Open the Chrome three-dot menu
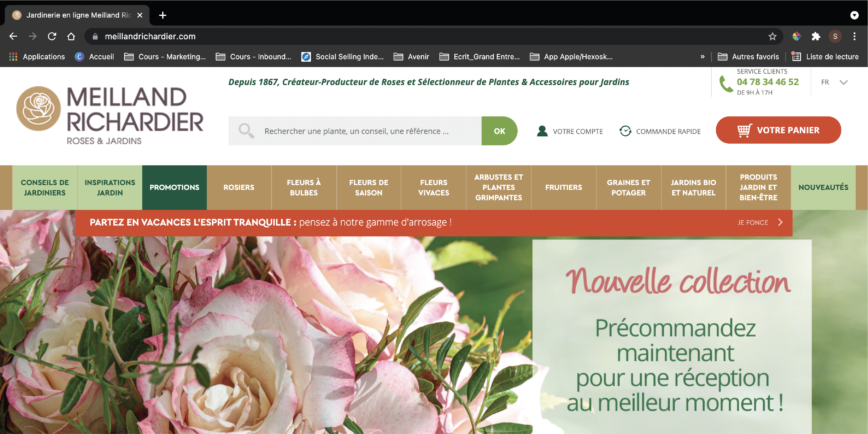The height and width of the screenshot is (434, 868). pyautogui.click(x=854, y=36)
